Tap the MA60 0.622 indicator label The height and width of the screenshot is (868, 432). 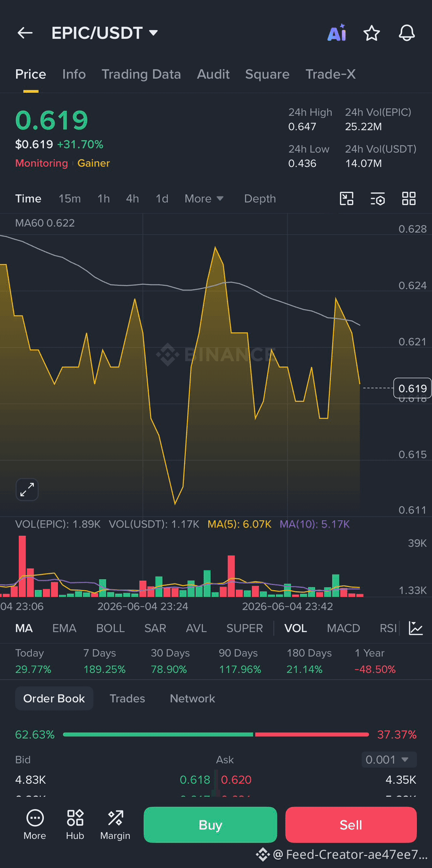[45, 223]
